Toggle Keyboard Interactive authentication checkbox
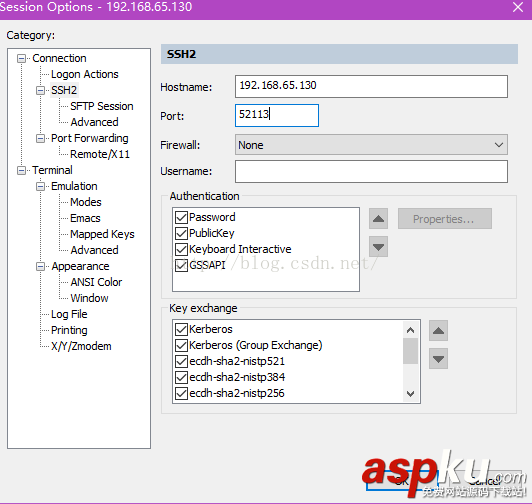Viewport: 532px width, 504px height. point(182,249)
